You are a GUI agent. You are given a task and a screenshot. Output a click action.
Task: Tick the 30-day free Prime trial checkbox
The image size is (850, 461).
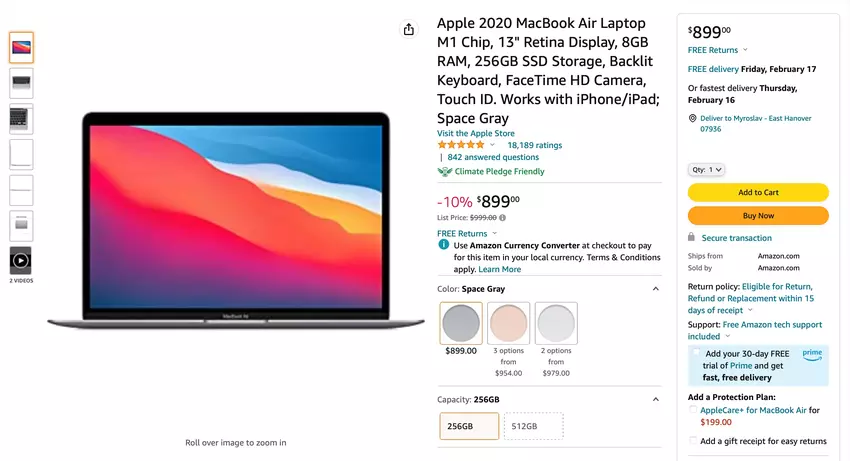point(696,353)
